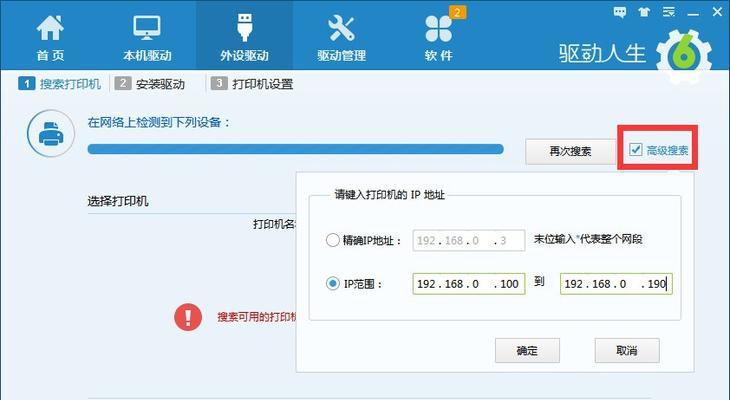Select the 精确IP地址 radio button
Image resolution: width=730 pixels, height=400 pixels.
pyautogui.click(x=332, y=240)
